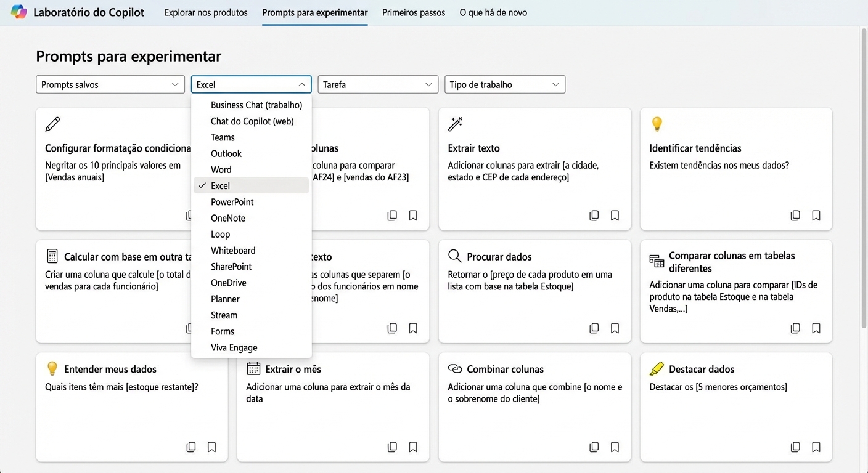
Task: Click the Copilot logo icon
Action: (x=18, y=12)
